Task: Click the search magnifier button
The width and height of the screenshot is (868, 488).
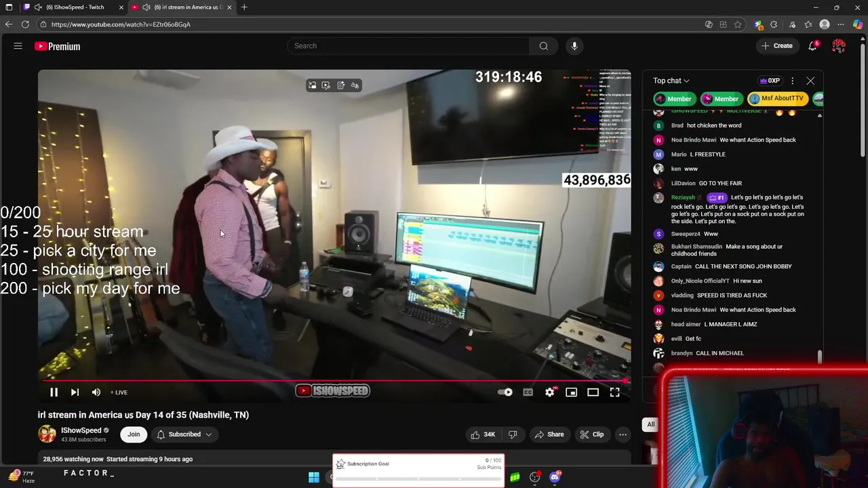Action: (543, 46)
